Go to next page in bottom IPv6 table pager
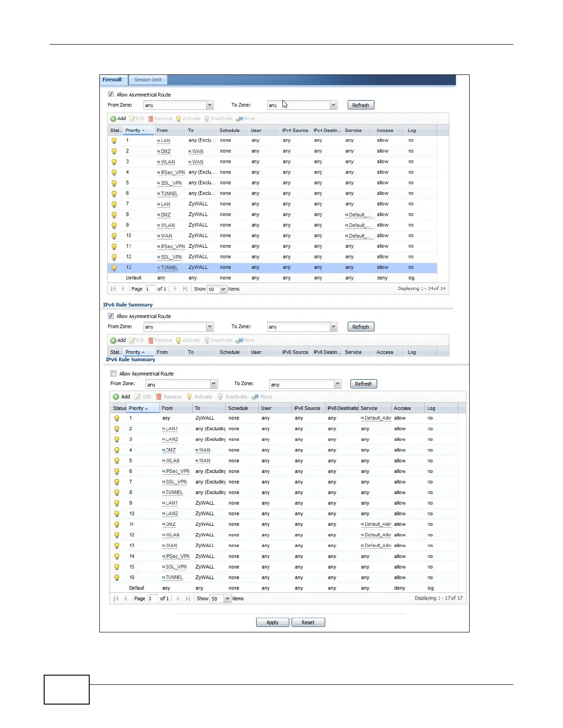Image resolution: width=563 pixels, height=728 pixels. (178, 598)
